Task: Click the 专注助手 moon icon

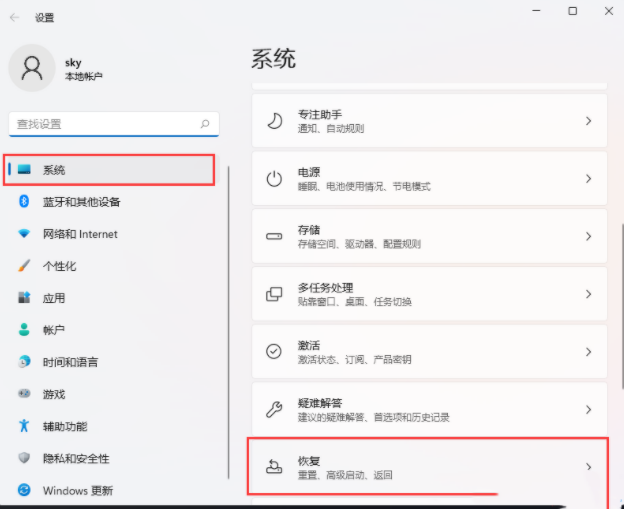Action: tap(274, 121)
